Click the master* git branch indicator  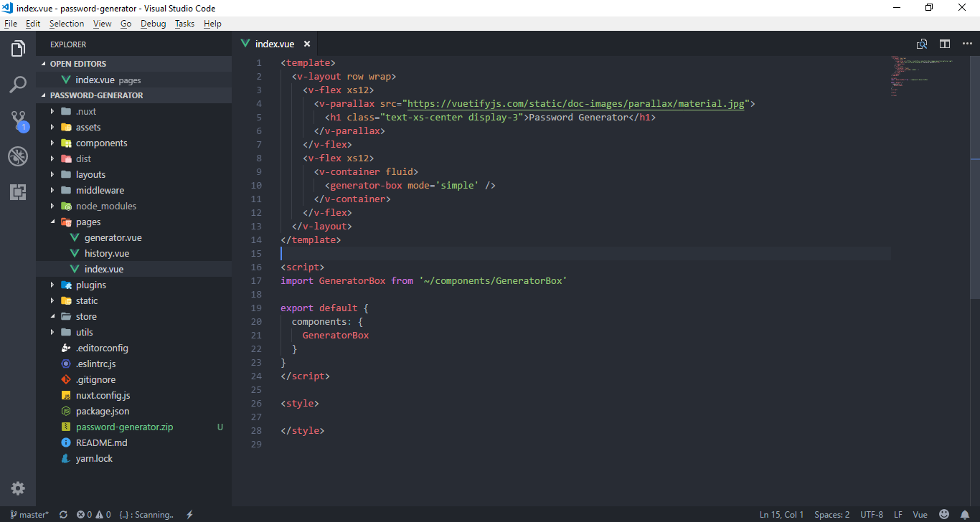(x=29, y=514)
